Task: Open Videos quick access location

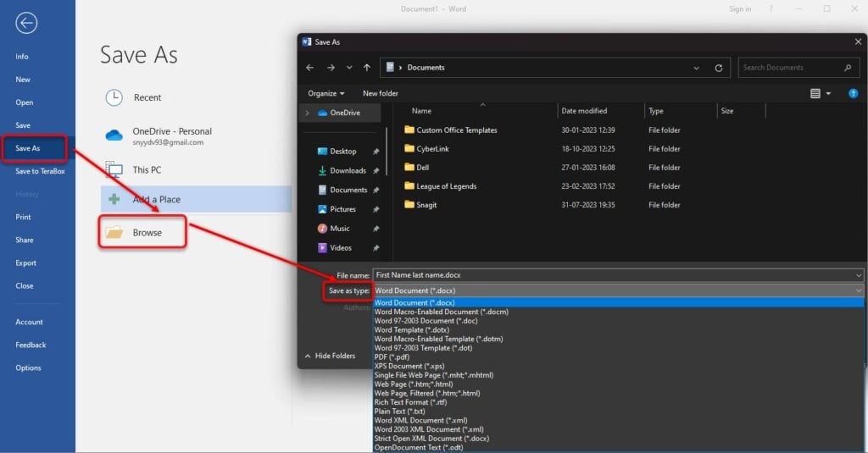Action: click(335, 248)
